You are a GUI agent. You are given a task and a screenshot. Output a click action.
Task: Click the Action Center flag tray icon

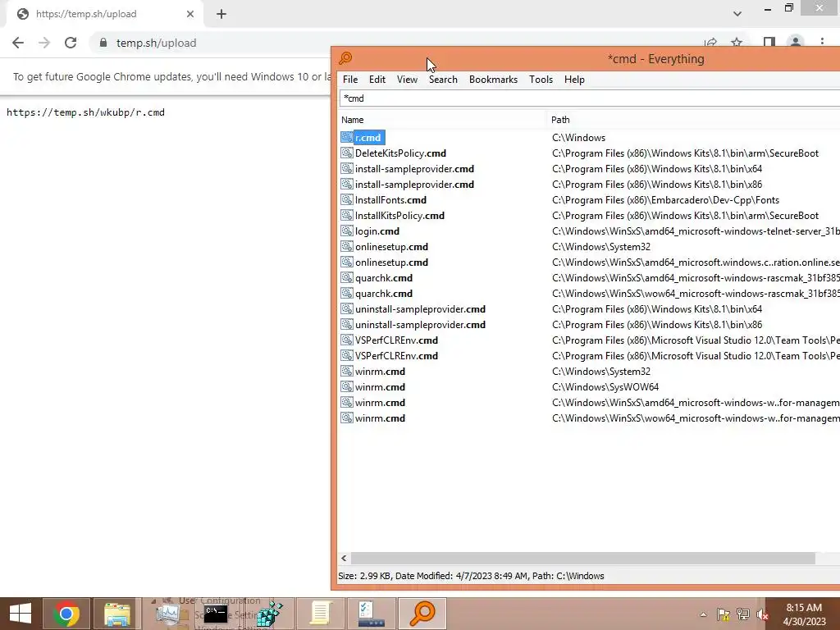coord(724,614)
